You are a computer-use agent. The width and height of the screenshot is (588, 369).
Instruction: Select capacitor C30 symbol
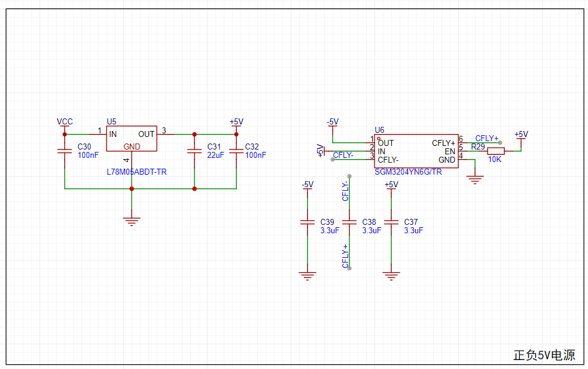click(65, 151)
